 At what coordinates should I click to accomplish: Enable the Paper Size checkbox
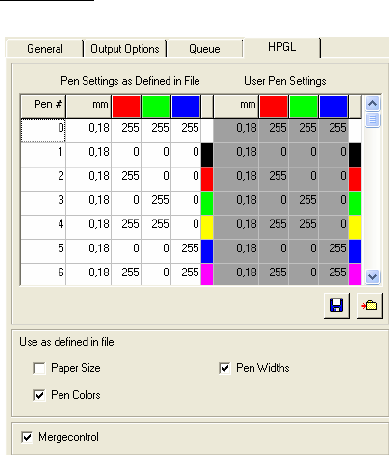pos(39,368)
